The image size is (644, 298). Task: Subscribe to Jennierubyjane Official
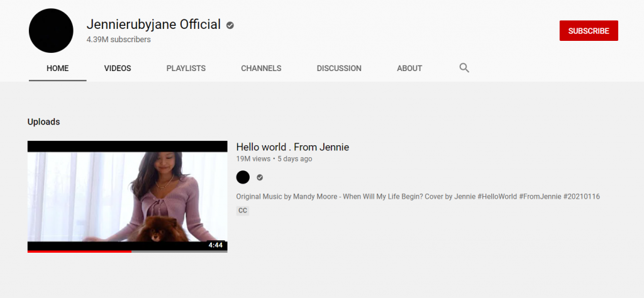[x=589, y=31]
